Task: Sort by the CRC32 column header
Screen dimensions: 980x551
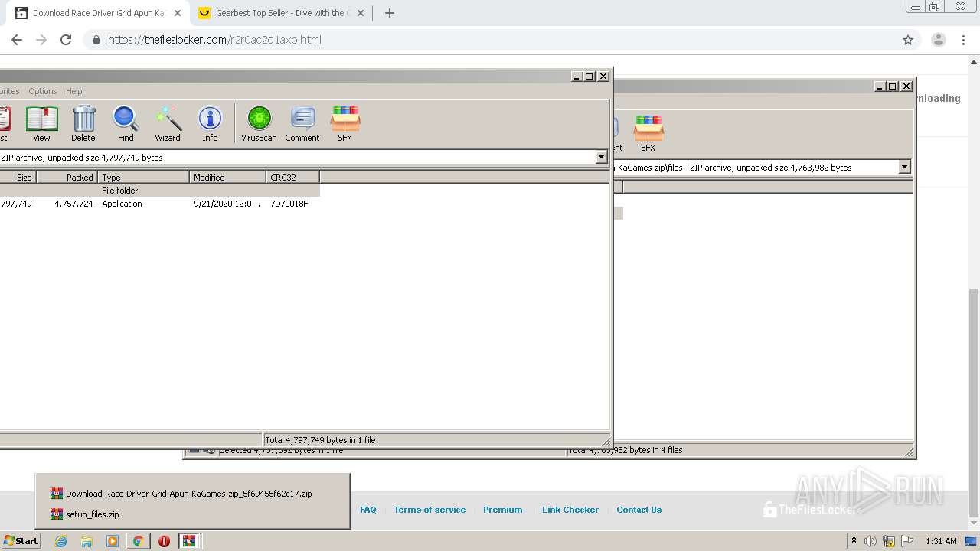Action: (x=292, y=177)
